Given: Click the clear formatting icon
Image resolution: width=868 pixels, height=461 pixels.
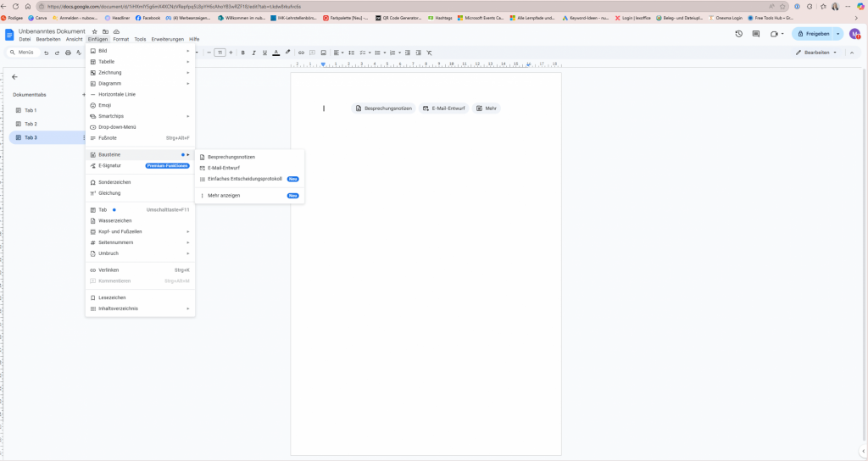Looking at the screenshot, I should click(x=429, y=53).
